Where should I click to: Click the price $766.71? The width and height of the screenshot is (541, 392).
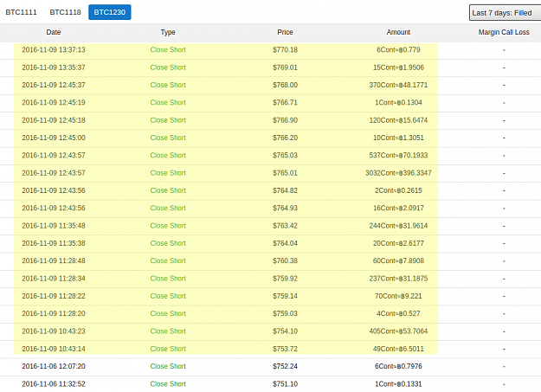[x=285, y=102]
